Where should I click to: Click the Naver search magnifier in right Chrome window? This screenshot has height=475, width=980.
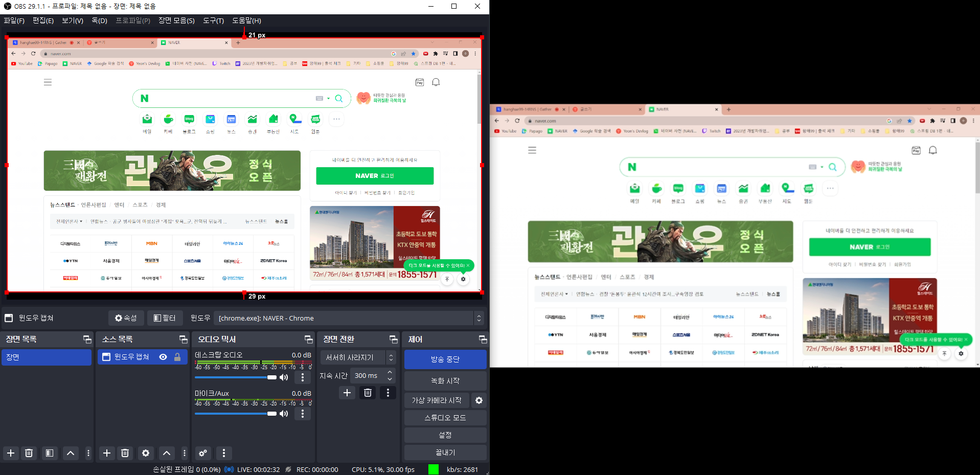[x=833, y=167]
